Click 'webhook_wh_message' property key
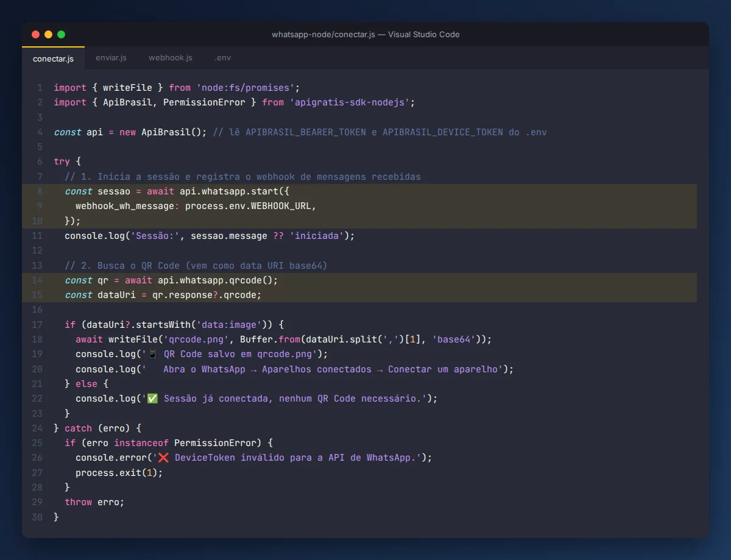Image resolution: width=731 pixels, height=560 pixels. pyautogui.click(x=125, y=206)
